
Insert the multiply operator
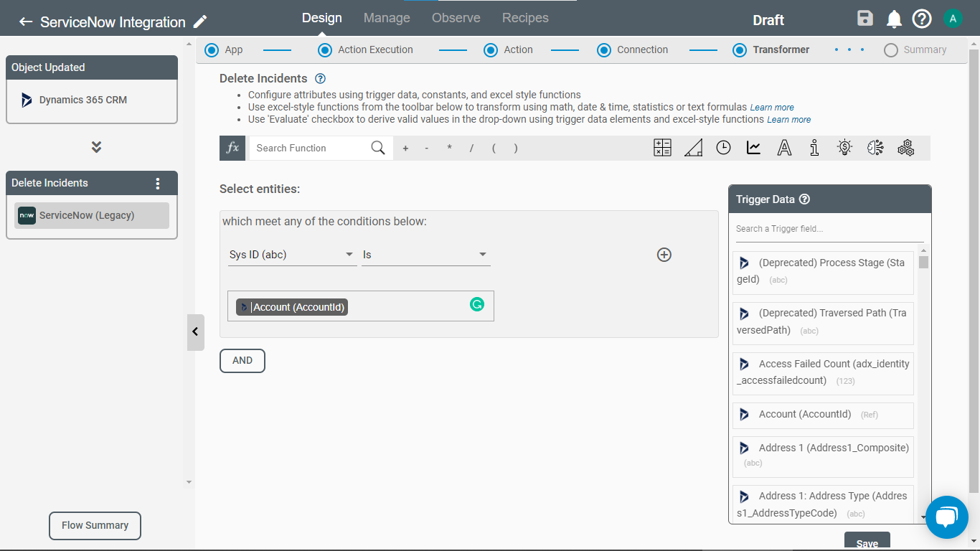450,149
